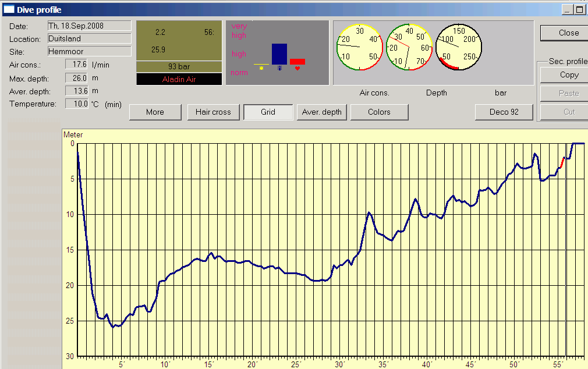This screenshot has width=588, height=369.
Task: Click the "25.9" value on the computer display
Action: click(x=158, y=49)
